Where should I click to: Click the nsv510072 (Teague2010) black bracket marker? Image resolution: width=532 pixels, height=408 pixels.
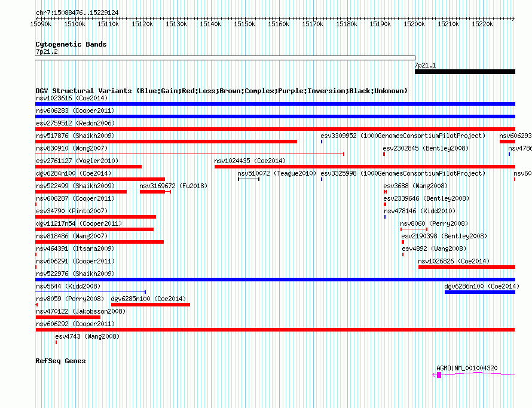coord(249,179)
